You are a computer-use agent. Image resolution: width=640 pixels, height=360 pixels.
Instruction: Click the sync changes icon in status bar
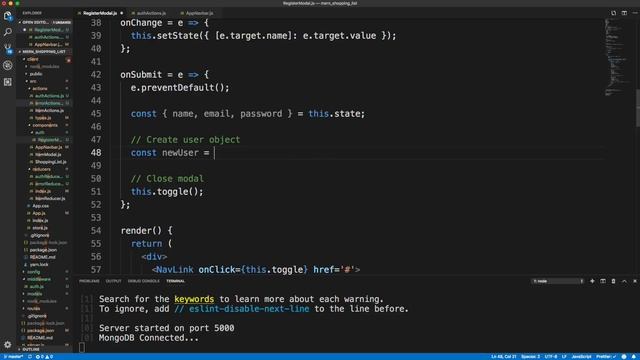30,357
